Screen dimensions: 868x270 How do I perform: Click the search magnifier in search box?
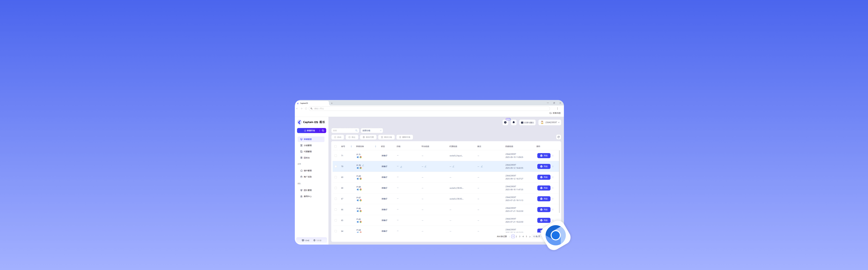pyautogui.click(x=356, y=131)
